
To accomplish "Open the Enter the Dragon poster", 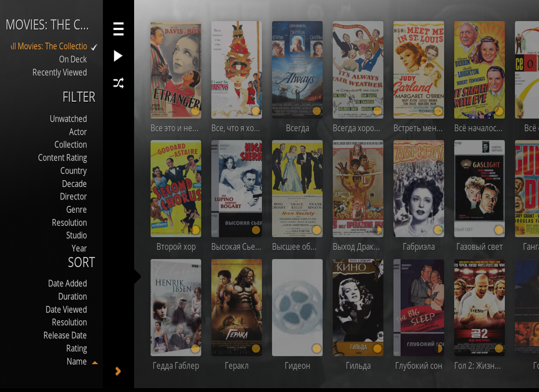I will pyautogui.click(x=358, y=189).
